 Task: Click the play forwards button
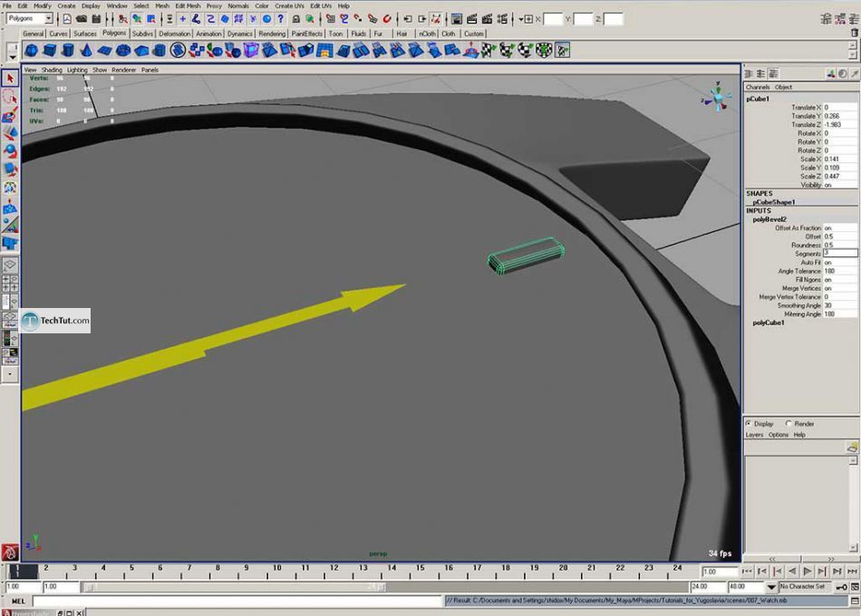(807, 572)
